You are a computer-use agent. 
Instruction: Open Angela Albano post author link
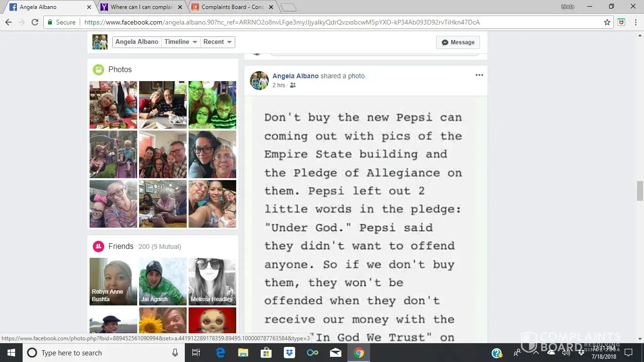296,76
